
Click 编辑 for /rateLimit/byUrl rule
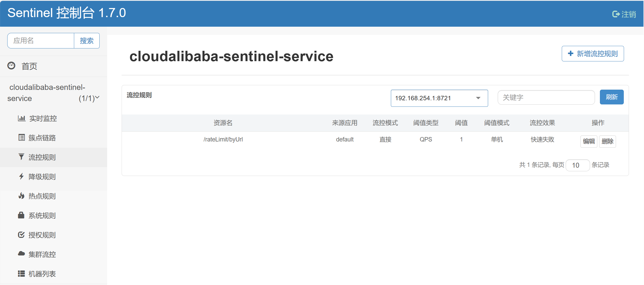[x=589, y=141]
